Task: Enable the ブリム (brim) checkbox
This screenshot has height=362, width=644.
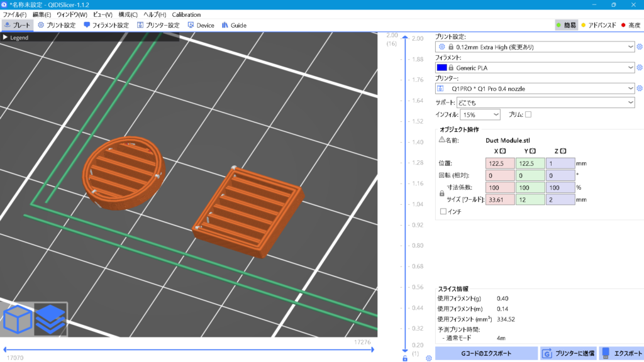Action: pos(528,114)
